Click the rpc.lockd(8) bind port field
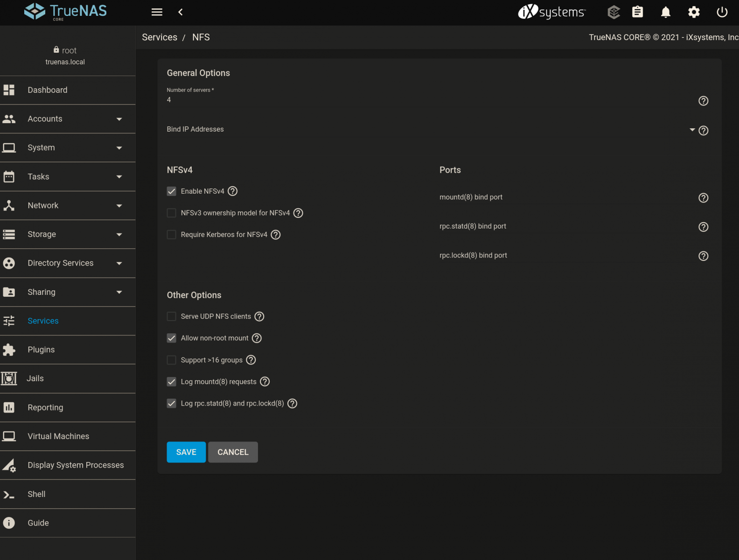 click(x=568, y=255)
